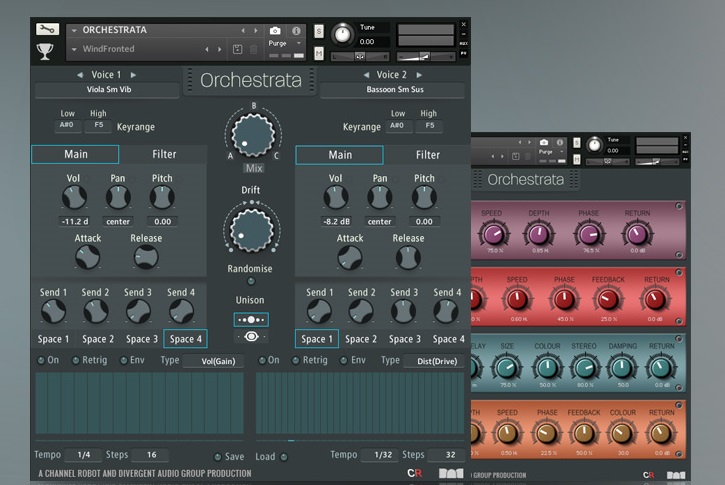Screen dimensions: 725x485
Task: Select next Voice 1 sound arrow
Action: click(133, 74)
